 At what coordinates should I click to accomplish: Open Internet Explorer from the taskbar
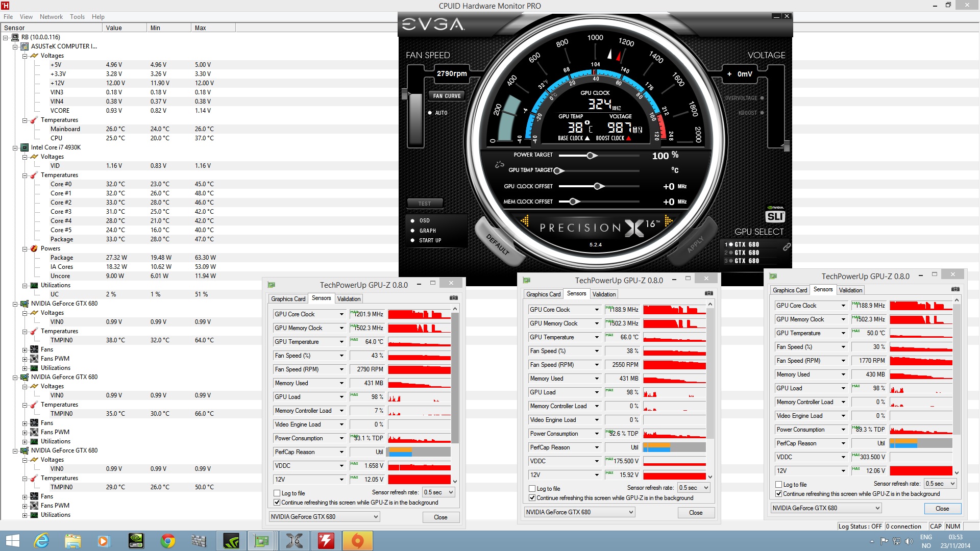(x=41, y=541)
